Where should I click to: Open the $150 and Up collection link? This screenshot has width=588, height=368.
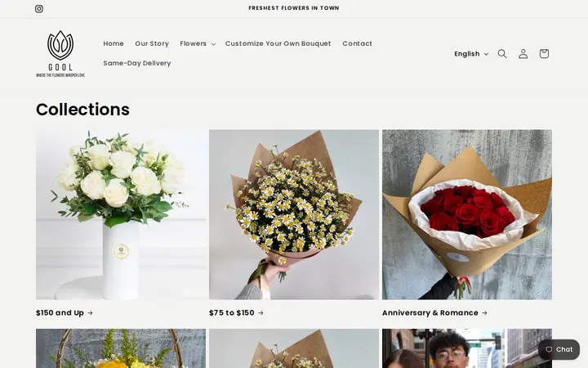(x=65, y=312)
